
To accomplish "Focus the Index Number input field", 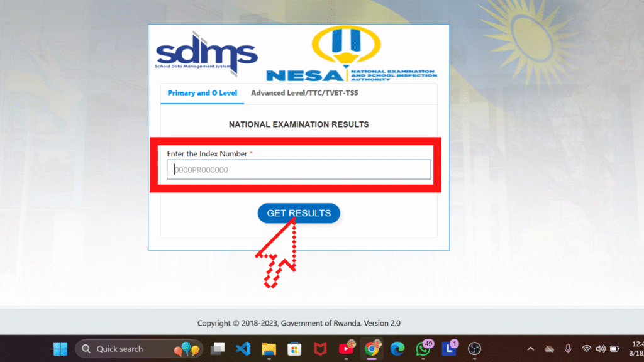I will coord(299,170).
